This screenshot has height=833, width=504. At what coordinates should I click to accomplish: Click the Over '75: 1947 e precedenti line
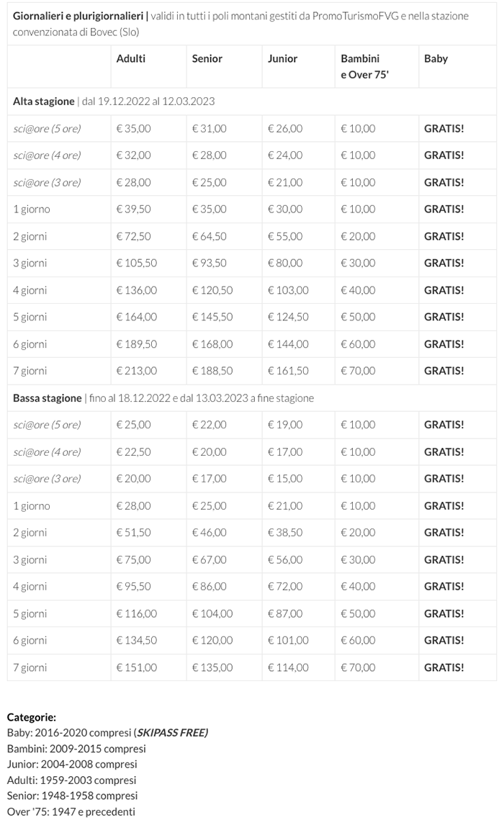(71, 811)
